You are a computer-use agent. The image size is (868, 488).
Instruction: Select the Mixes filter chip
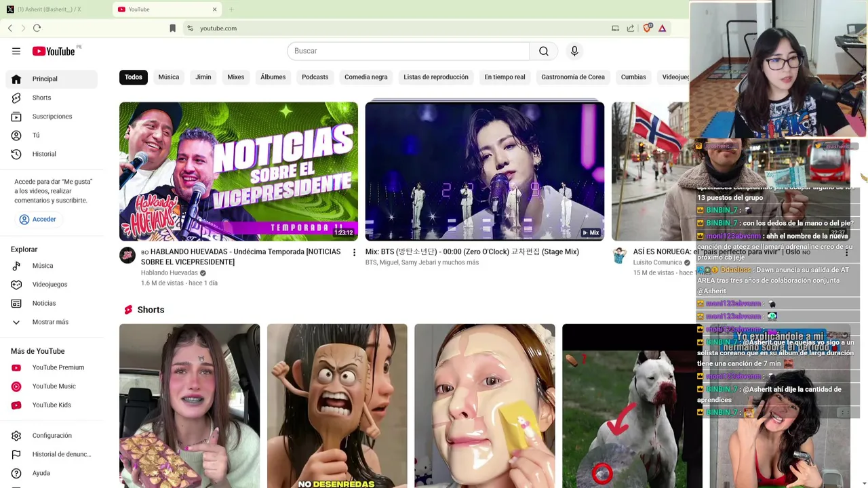[236, 77]
